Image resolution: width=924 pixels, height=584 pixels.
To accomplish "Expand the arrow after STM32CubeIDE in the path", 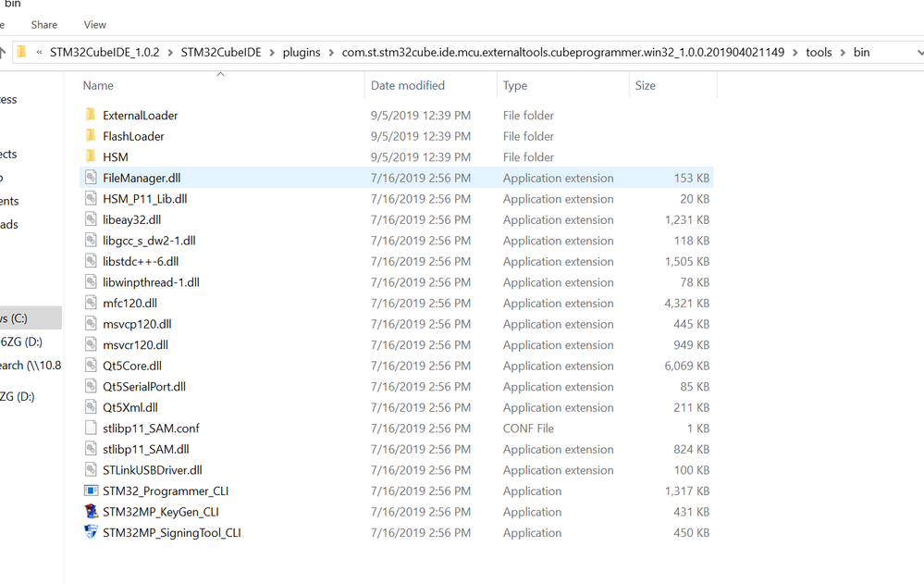I will pyautogui.click(x=272, y=53).
